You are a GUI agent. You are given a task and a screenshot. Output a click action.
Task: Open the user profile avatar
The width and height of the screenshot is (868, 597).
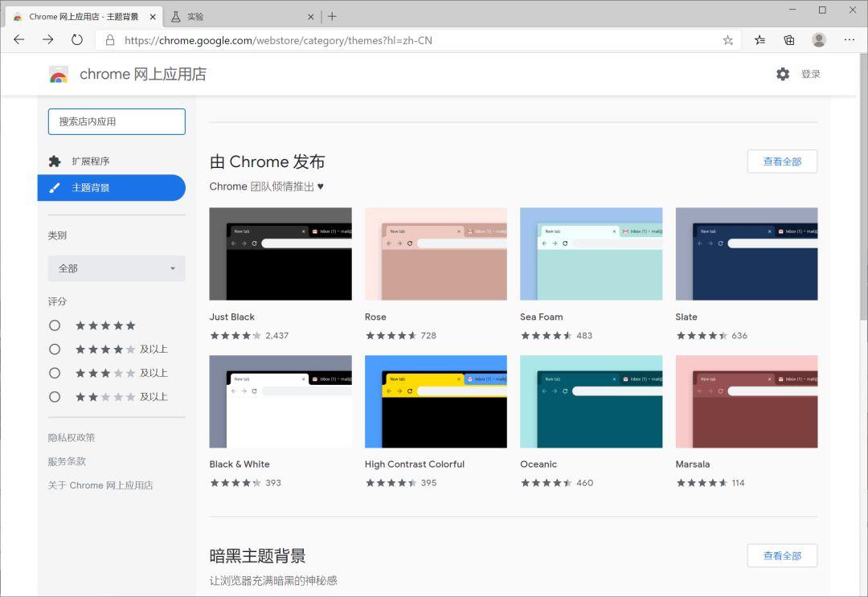(x=819, y=40)
